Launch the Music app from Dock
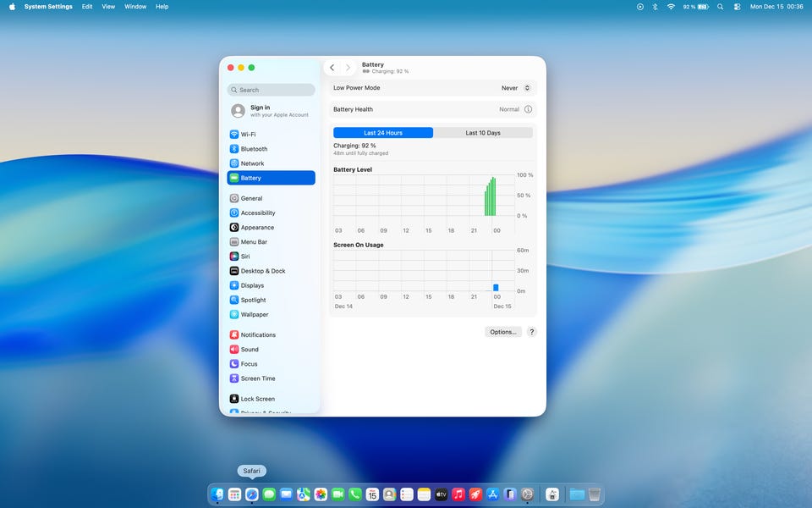This screenshot has height=508, width=812. (458, 494)
